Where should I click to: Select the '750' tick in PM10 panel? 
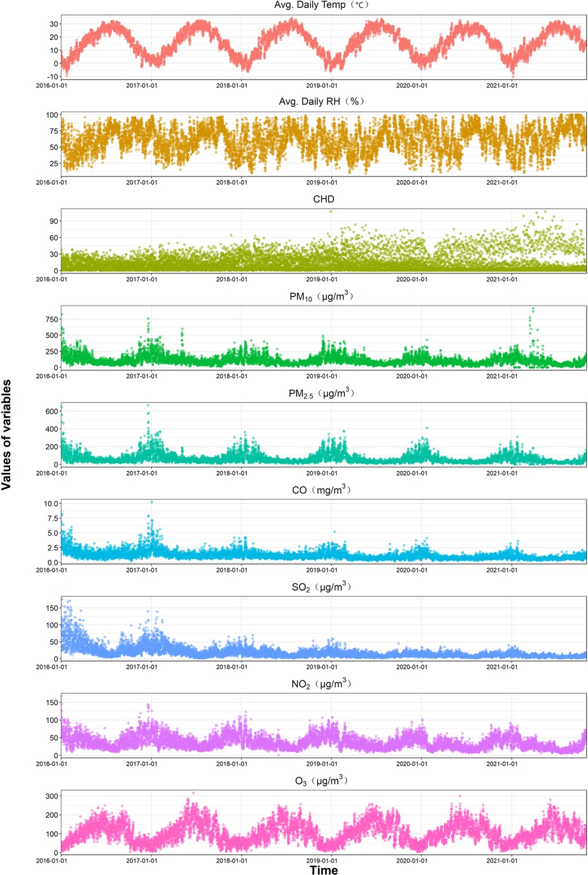52,319
